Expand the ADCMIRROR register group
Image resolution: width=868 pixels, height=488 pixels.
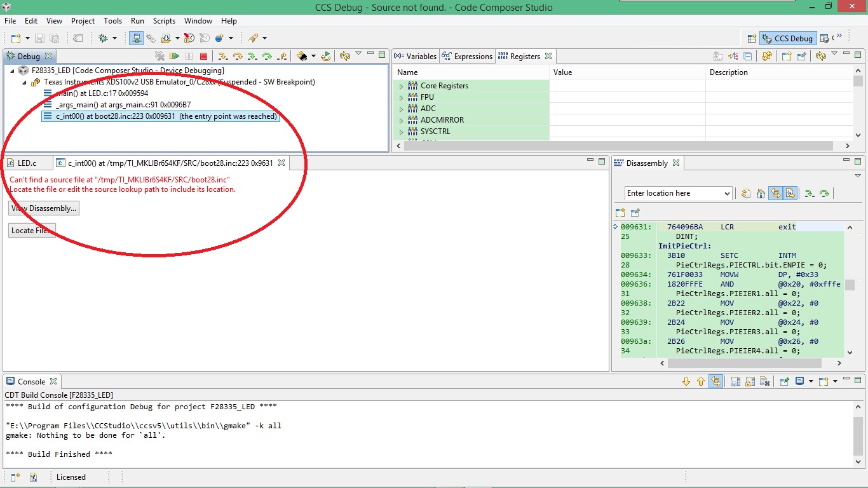click(401, 120)
